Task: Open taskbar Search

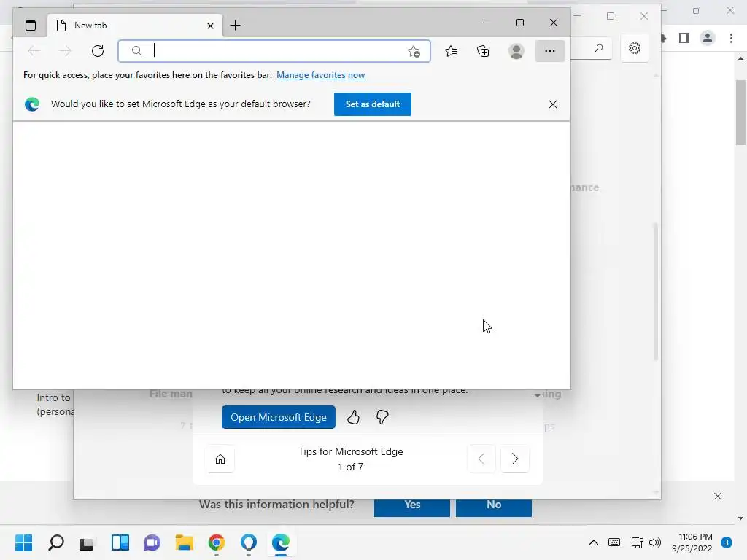Action: point(56,542)
